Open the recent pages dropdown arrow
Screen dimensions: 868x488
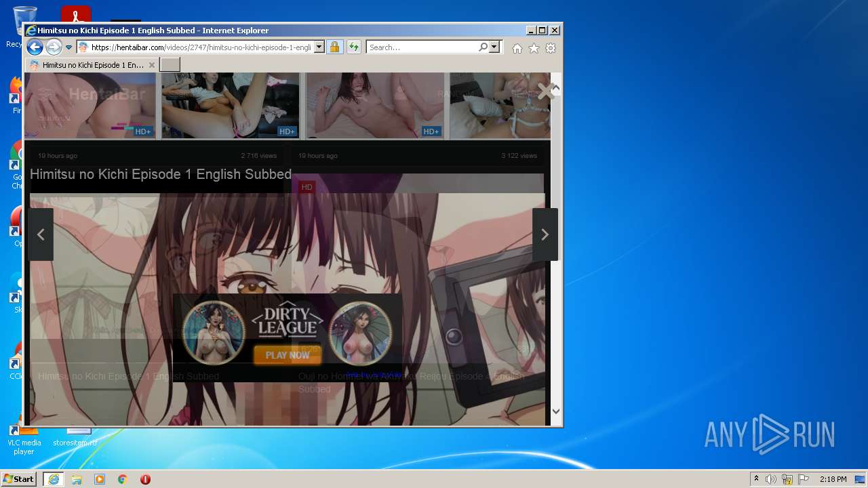68,47
